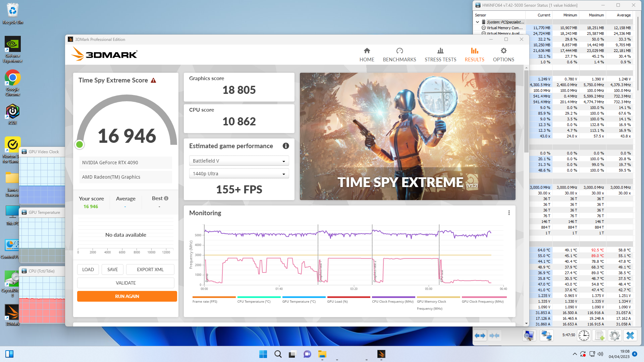This screenshot has width=644, height=362.
Task: Open File Explorer from the taskbar
Action: point(322,354)
